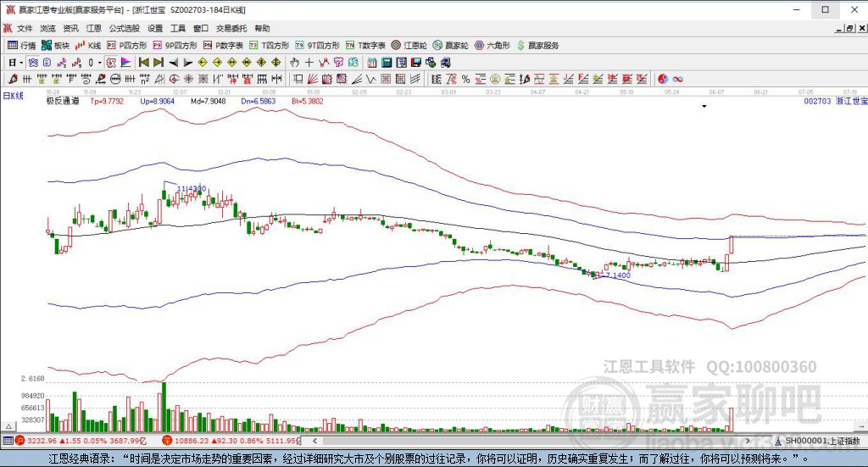
Task: Select the pencil eraser icon in drawing toolbar
Action: [12, 79]
